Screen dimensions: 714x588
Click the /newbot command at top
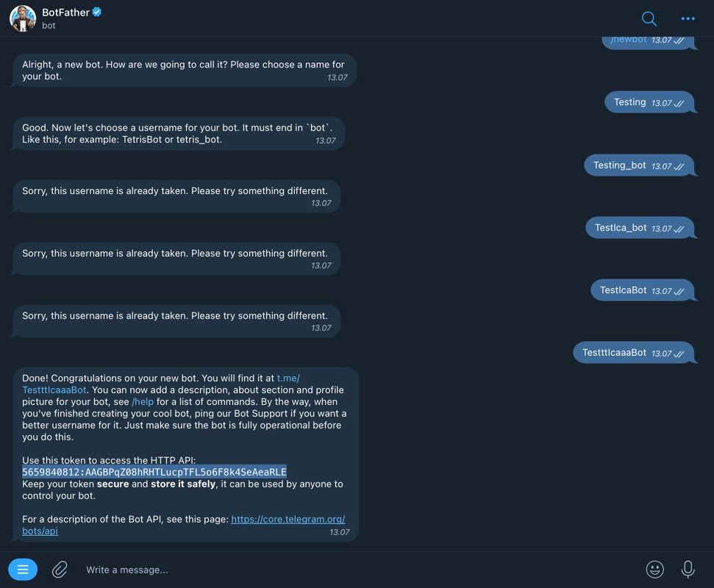629,39
